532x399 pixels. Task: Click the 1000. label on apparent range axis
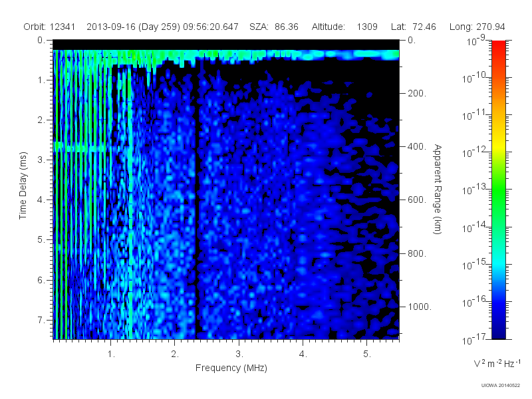coord(420,307)
